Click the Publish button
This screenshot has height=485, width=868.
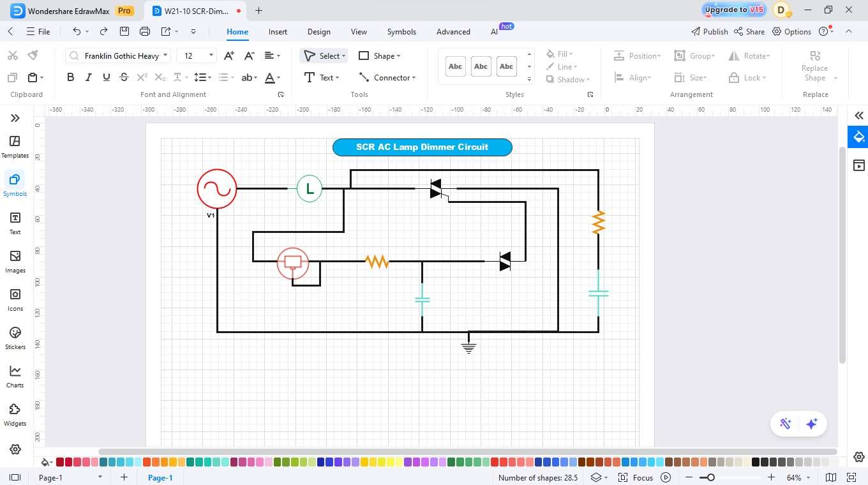tap(709, 31)
